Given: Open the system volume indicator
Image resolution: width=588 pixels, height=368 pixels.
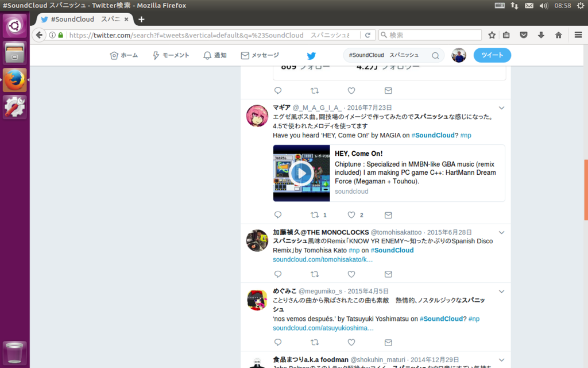Looking at the screenshot, I should pos(543,6).
